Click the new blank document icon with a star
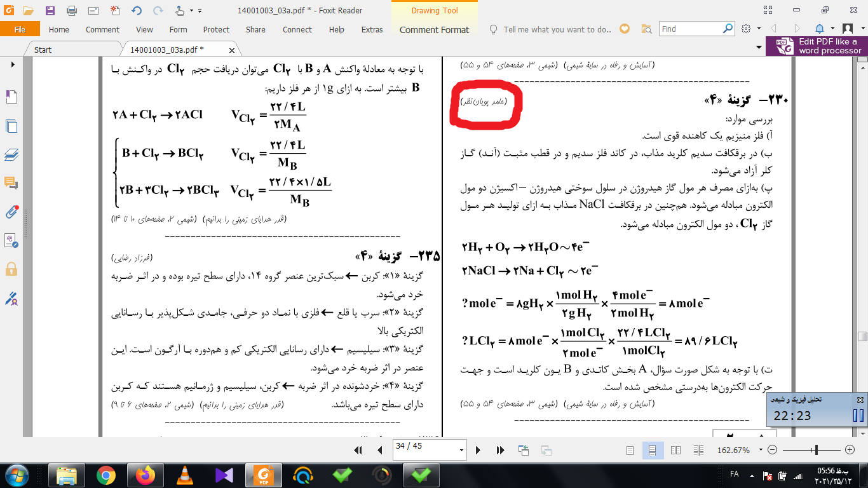The image size is (868, 488). 114,10
